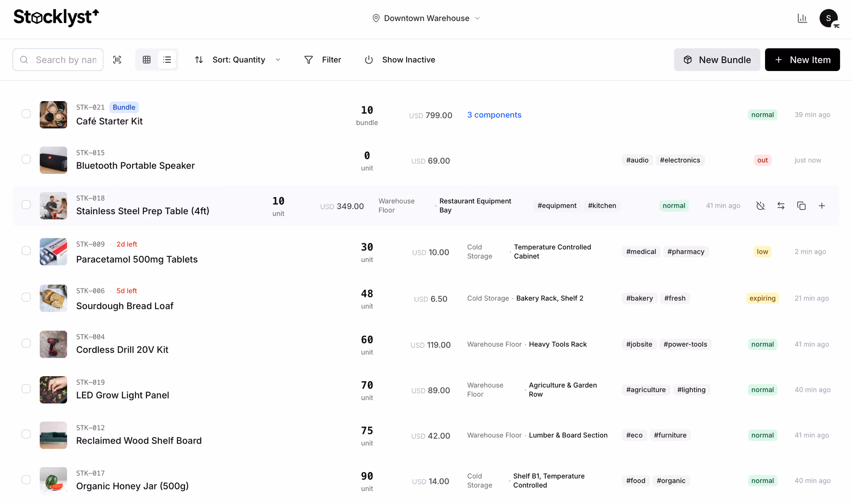Select the Café Starter Kit checkbox
This screenshot has width=852, height=504.
tap(26, 114)
